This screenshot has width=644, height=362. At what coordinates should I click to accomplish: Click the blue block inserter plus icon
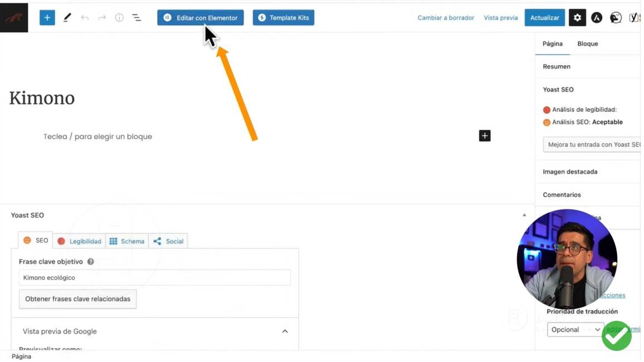47,18
